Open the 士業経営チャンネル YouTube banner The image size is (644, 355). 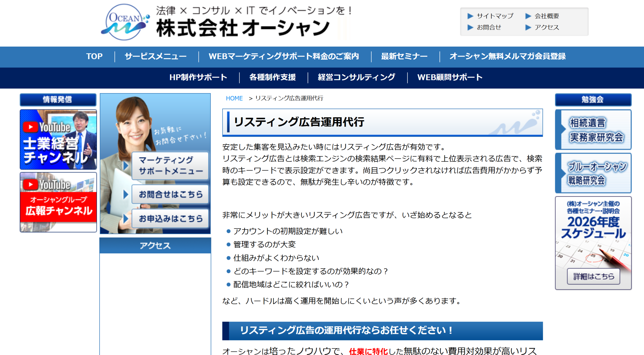[x=58, y=139]
